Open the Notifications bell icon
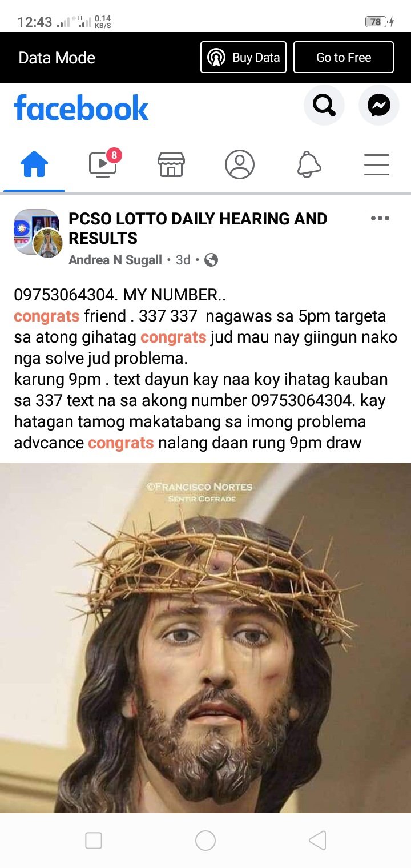 [309, 164]
